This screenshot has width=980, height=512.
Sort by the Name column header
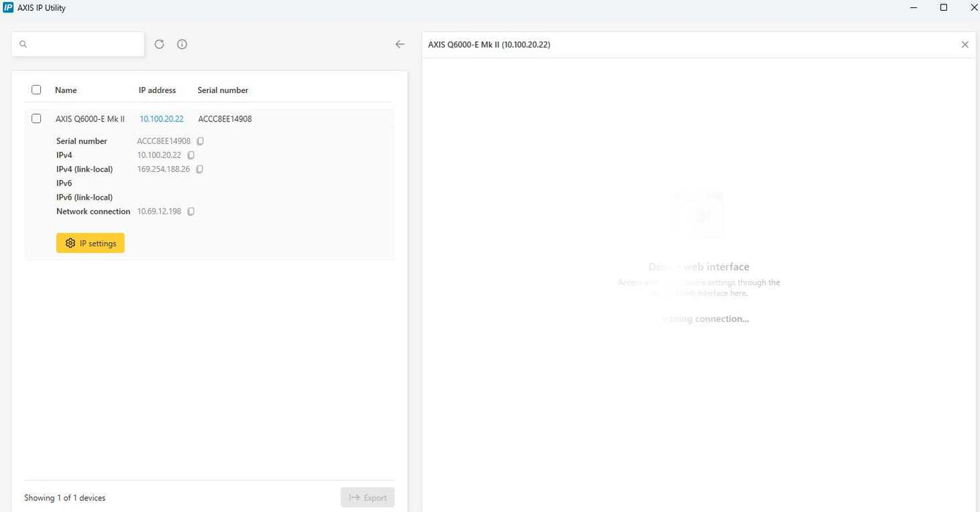(66, 90)
